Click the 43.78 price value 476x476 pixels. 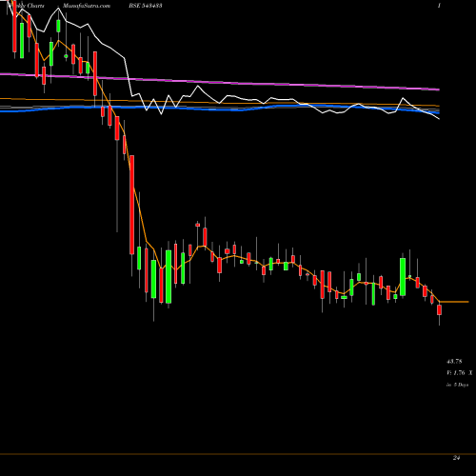pyautogui.click(x=454, y=361)
